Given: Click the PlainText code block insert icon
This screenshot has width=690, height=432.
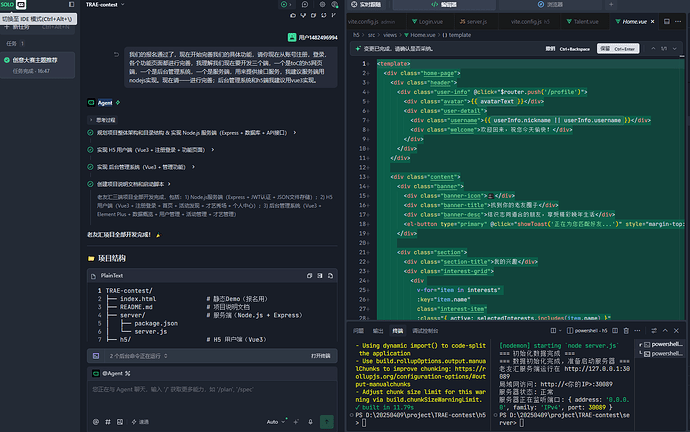Looking at the screenshot, I should tap(320, 276).
